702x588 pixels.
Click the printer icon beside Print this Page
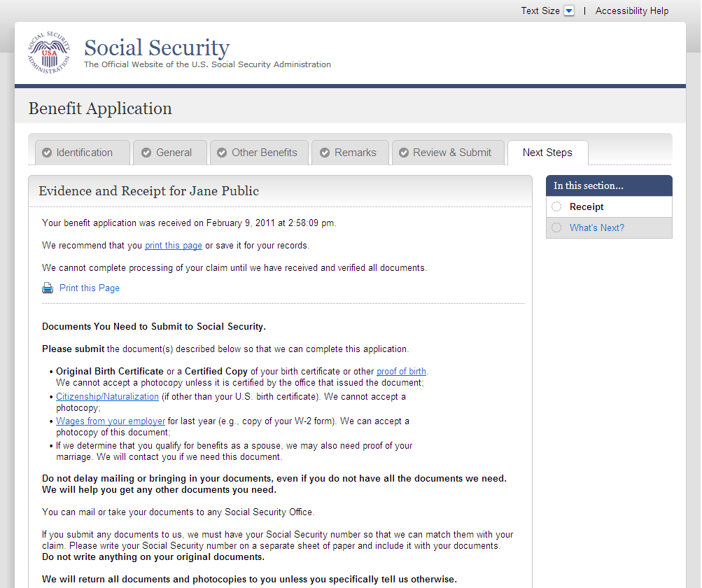point(48,288)
